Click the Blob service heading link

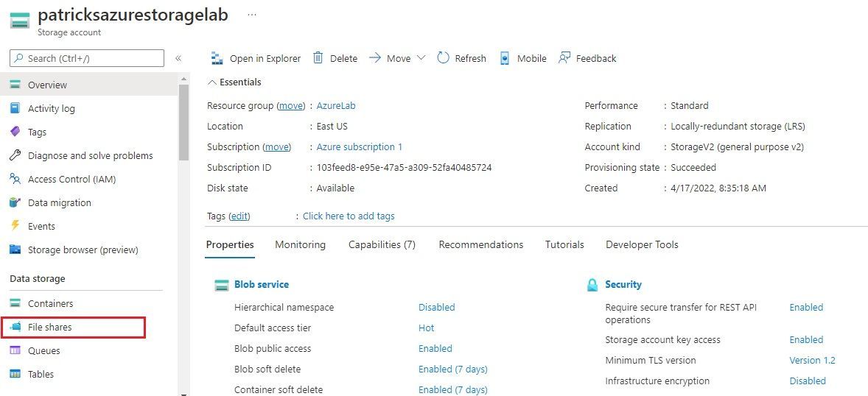click(x=262, y=284)
